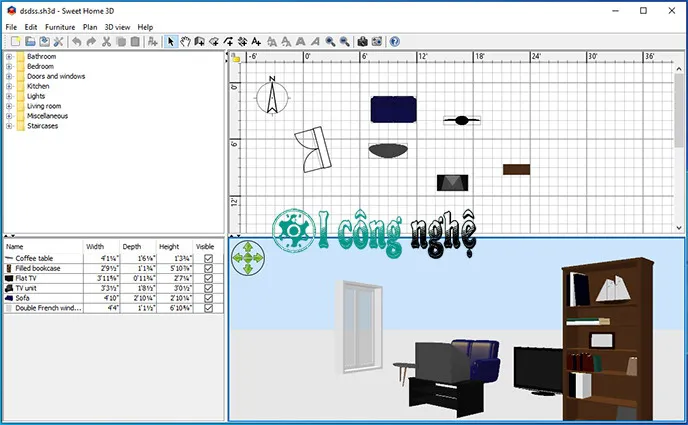Uncheck Visible for Filled bookcase
This screenshot has width=688, height=425.
pos(208,268)
